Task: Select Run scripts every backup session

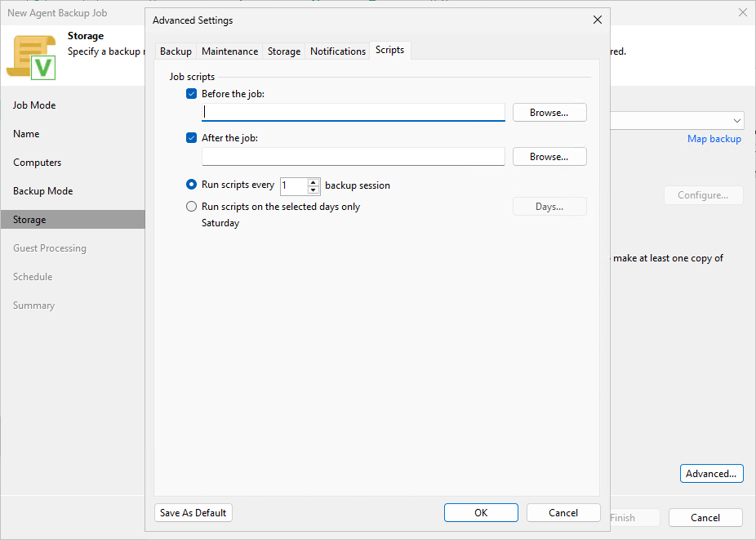Action: (191, 185)
